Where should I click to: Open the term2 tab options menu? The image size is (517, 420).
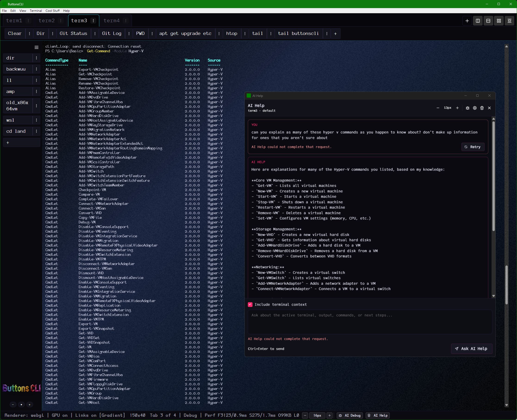[61, 21]
